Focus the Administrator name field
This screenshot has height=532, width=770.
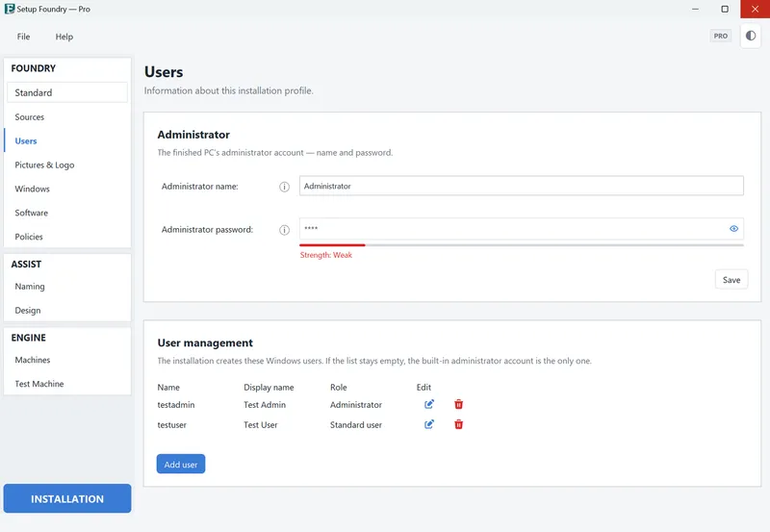(521, 186)
